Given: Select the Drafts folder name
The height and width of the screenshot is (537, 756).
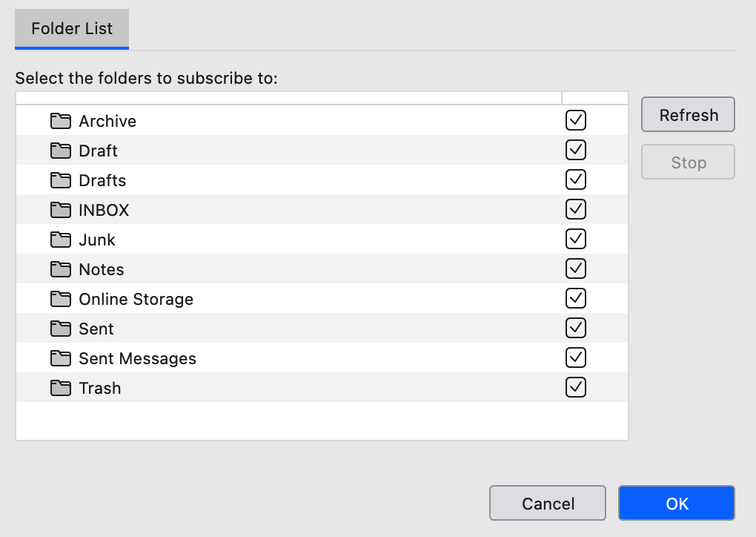Looking at the screenshot, I should click(x=102, y=180).
